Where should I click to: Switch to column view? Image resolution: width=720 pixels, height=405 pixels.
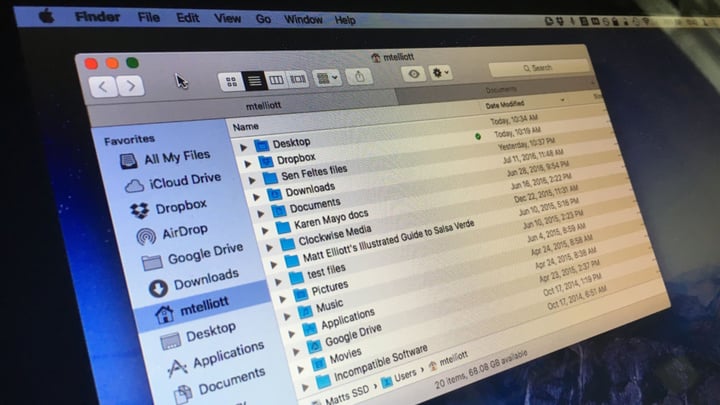[276, 80]
